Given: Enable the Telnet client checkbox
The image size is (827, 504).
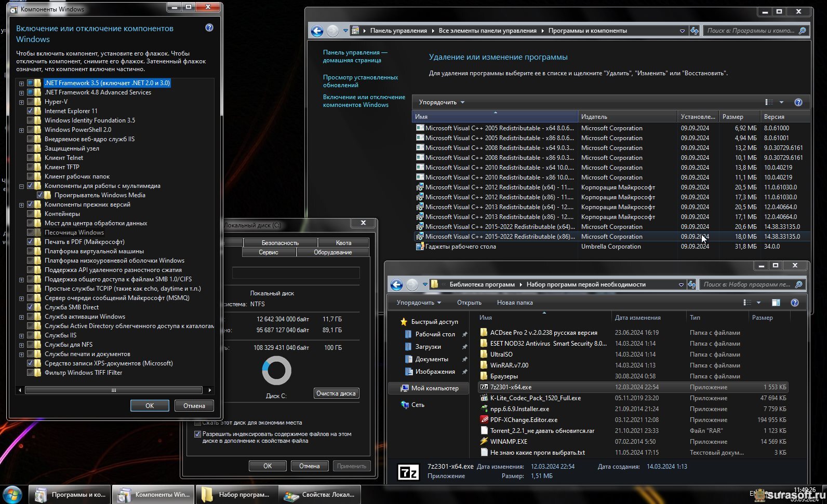Looking at the screenshot, I should [x=31, y=158].
